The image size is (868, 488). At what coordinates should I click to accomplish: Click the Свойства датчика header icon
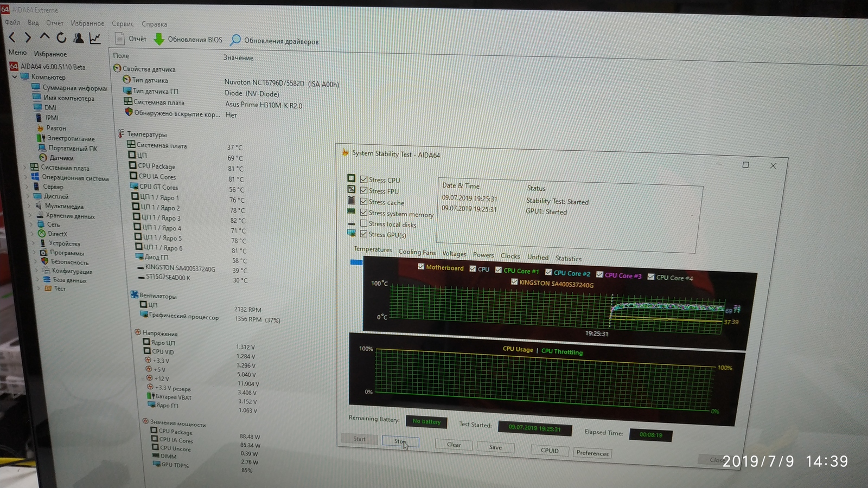(x=117, y=68)
